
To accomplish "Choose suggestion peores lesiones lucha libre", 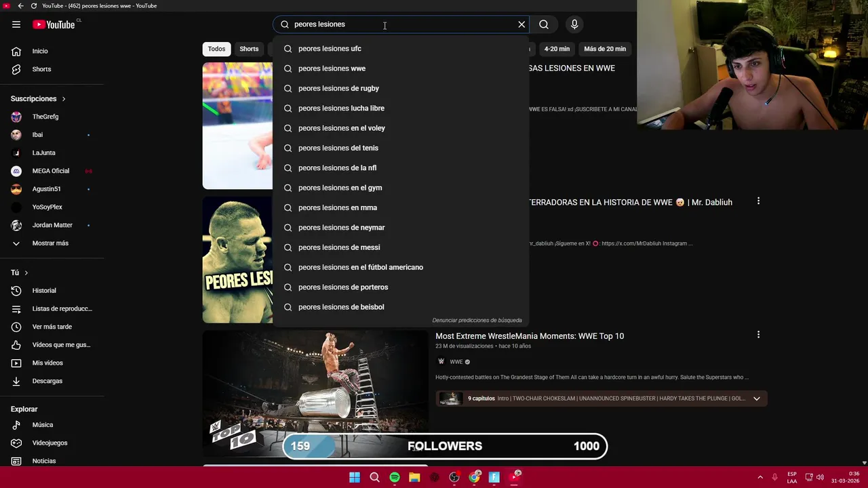I will pos(401,108).
